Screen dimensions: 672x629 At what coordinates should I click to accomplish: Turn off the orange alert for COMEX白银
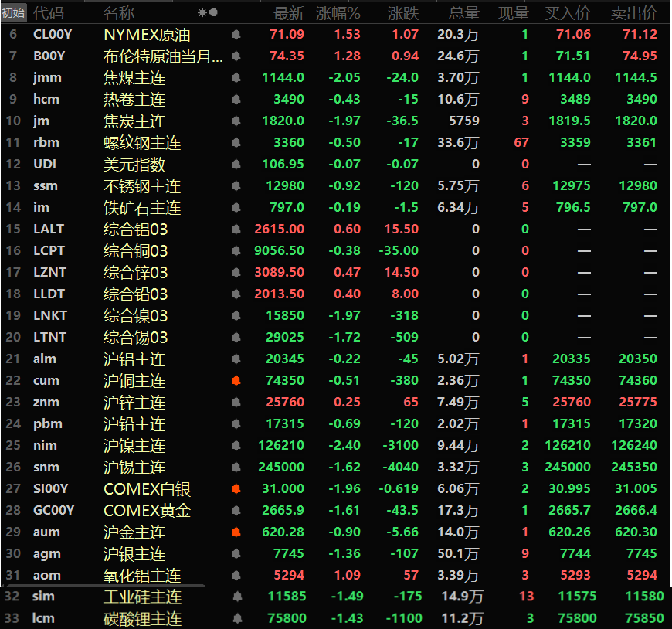[x=236, y=489]
